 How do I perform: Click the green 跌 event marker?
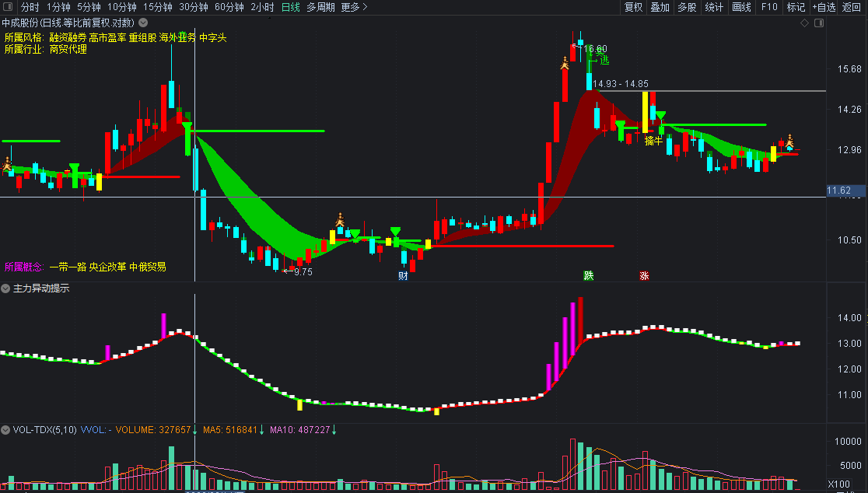point(589,275)
